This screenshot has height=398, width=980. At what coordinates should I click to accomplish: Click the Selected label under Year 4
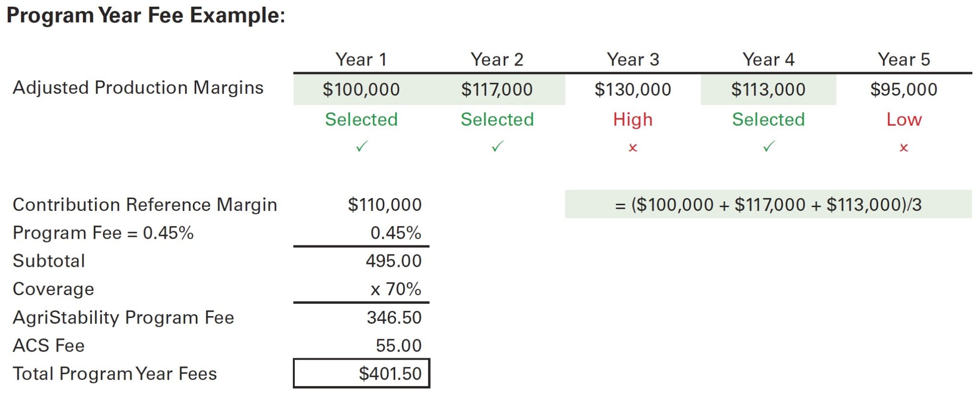click(768, 120)
